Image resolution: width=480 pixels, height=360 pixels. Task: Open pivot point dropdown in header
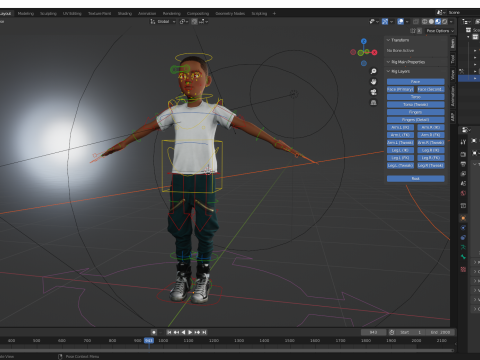tap(184, 21)
